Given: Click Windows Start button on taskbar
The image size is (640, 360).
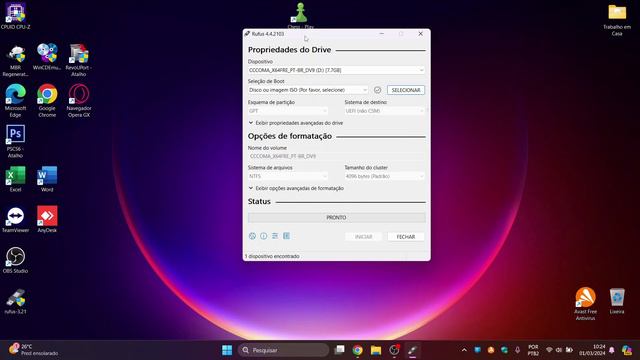Looking at the screenshot, I should (227, 350).
